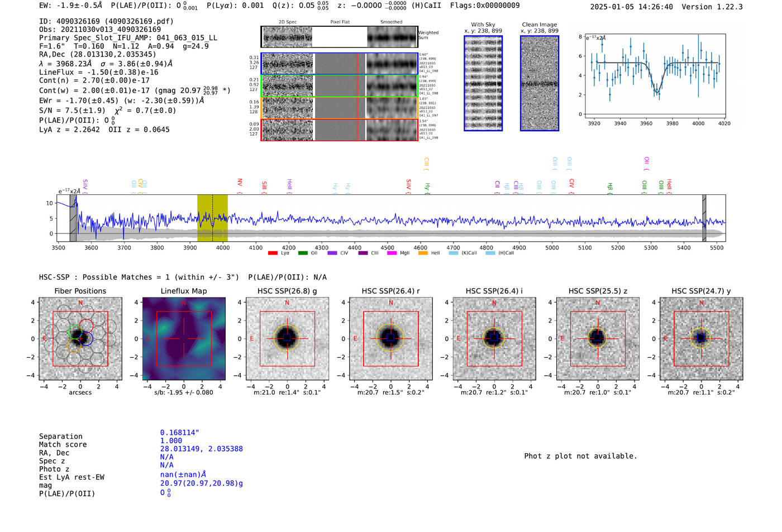Open the HSC SSP i-band cutout
Viewport: 782px width, 532px height.
point(494,339)
